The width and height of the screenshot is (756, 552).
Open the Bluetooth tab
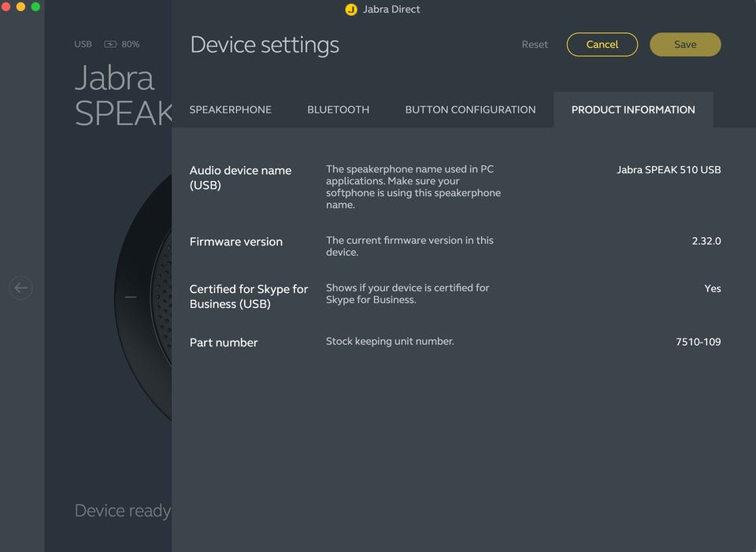(338, 109)
